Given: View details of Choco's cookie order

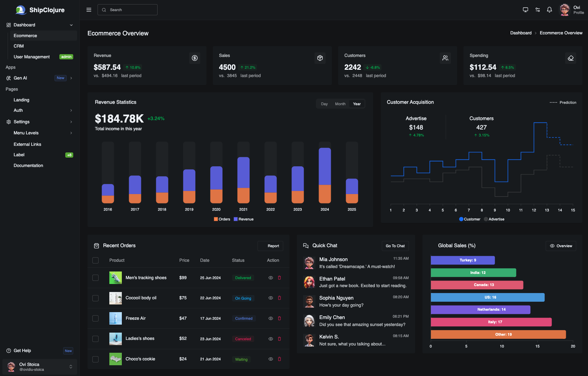Looking at the screenshot, I should click(270, 359).
